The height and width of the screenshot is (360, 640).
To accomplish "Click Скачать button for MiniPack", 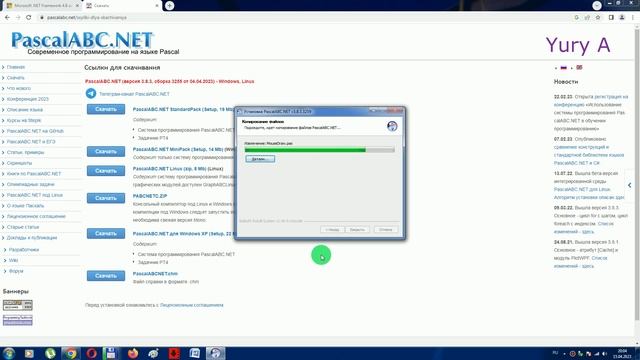I will pyautogui.click(x=106, y=151).
